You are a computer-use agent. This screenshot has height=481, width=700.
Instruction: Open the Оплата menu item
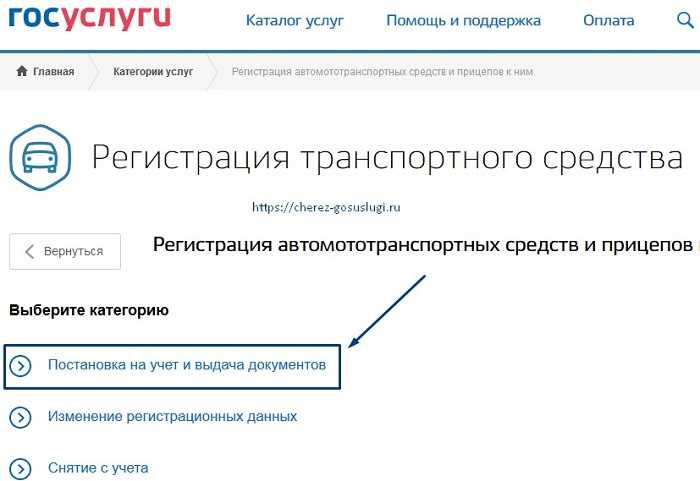pyautogui.click(x=608, y=21)
